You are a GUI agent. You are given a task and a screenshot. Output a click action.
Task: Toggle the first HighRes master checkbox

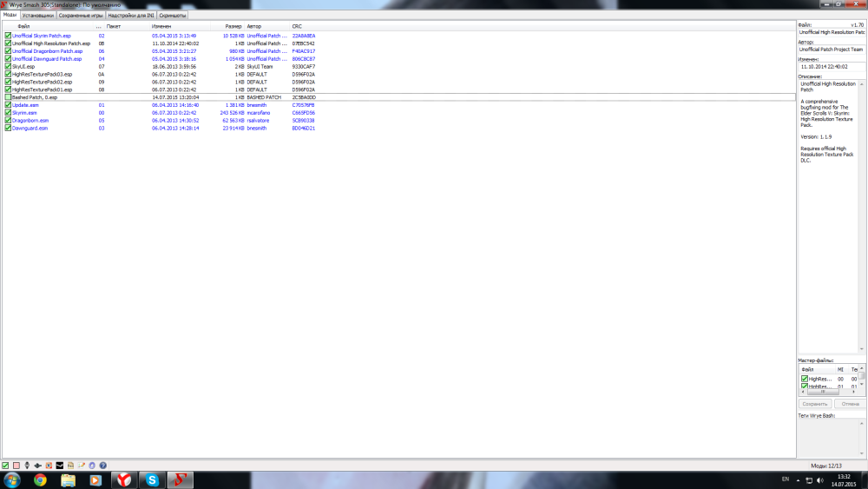pos(805,379)
